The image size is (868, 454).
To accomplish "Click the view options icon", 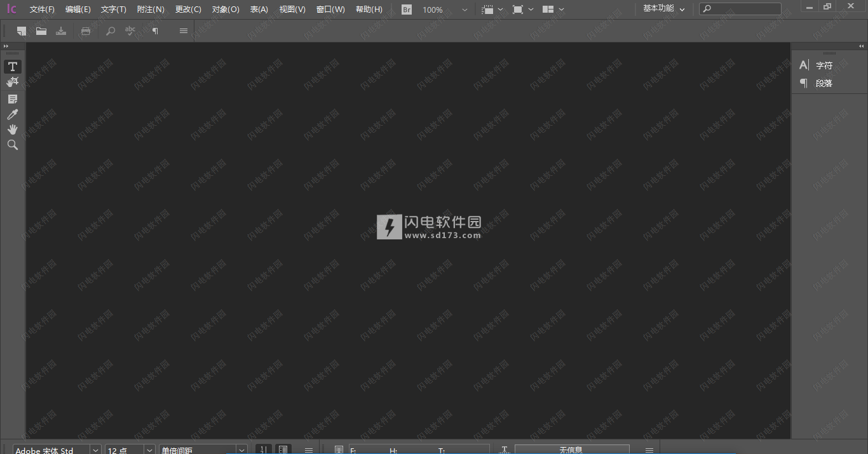I will click(488, 10).
